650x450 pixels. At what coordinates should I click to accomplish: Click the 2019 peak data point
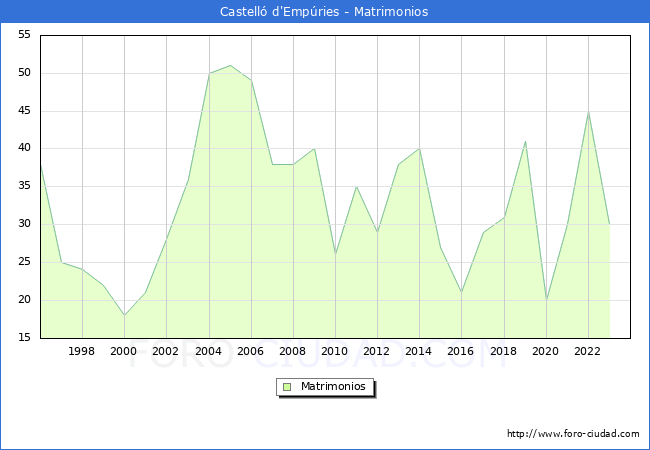point(525,141)
